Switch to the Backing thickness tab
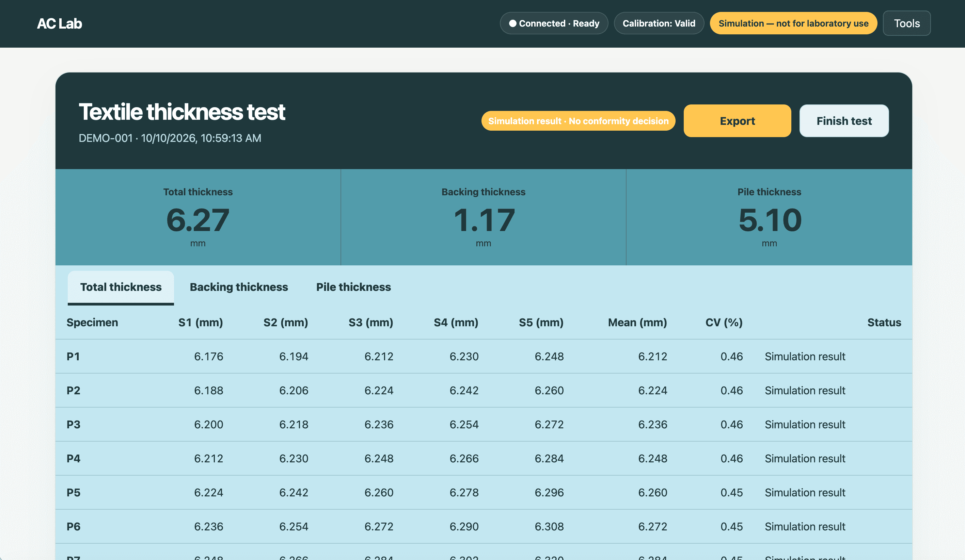 [239, 287]
